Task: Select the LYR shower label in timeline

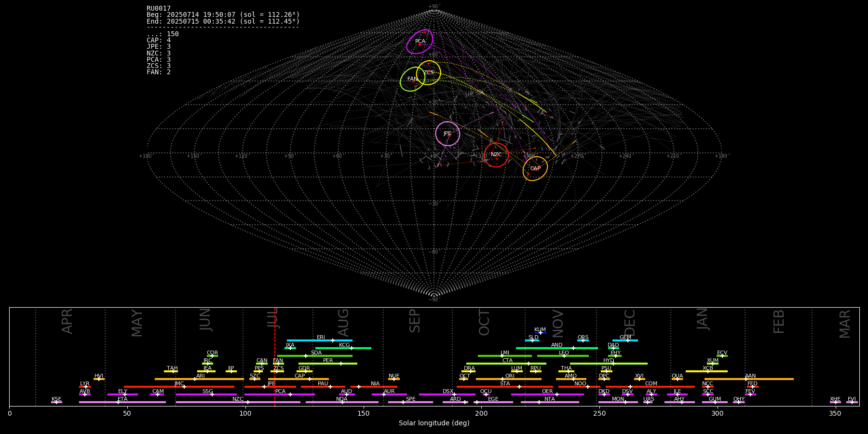Action: click(x=84, y=383)
